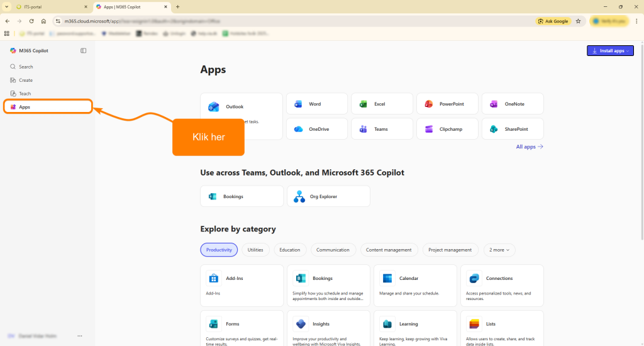The height and width of the screenshot is (346, 644).
Task: Open the tab list dropdown arrow
Action: click(6, 6)
